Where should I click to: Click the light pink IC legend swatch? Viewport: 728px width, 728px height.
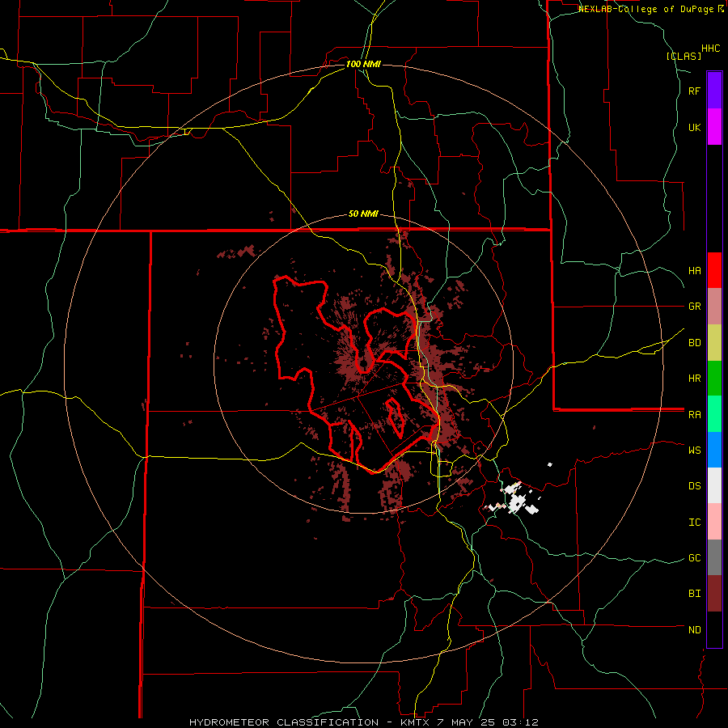[x=714, y=522]
